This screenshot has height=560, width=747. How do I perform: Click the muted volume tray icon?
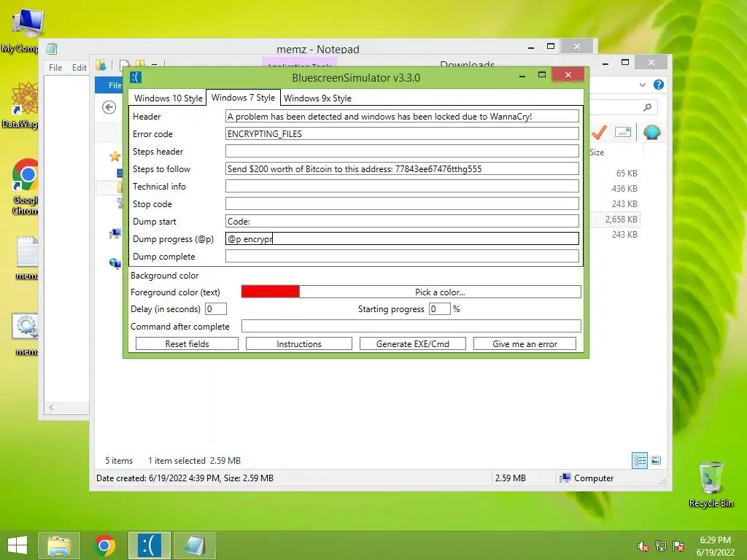(x=643, y=546)
